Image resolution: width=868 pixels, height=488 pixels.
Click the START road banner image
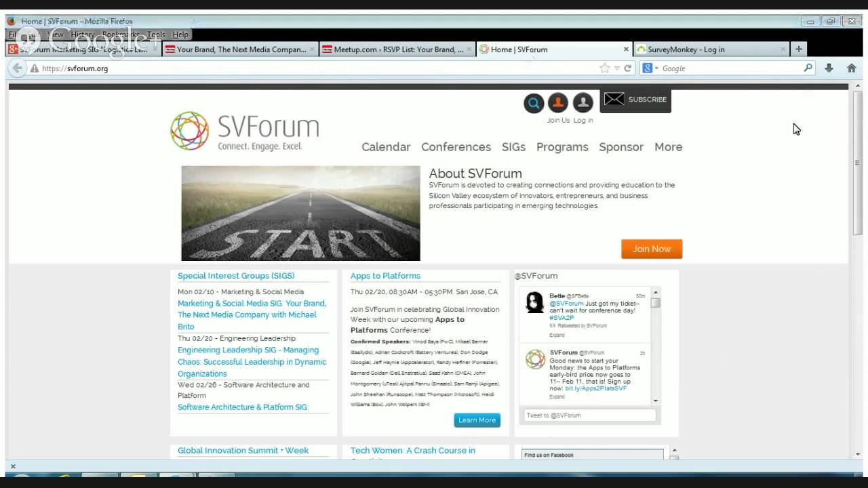pos(300,213)
